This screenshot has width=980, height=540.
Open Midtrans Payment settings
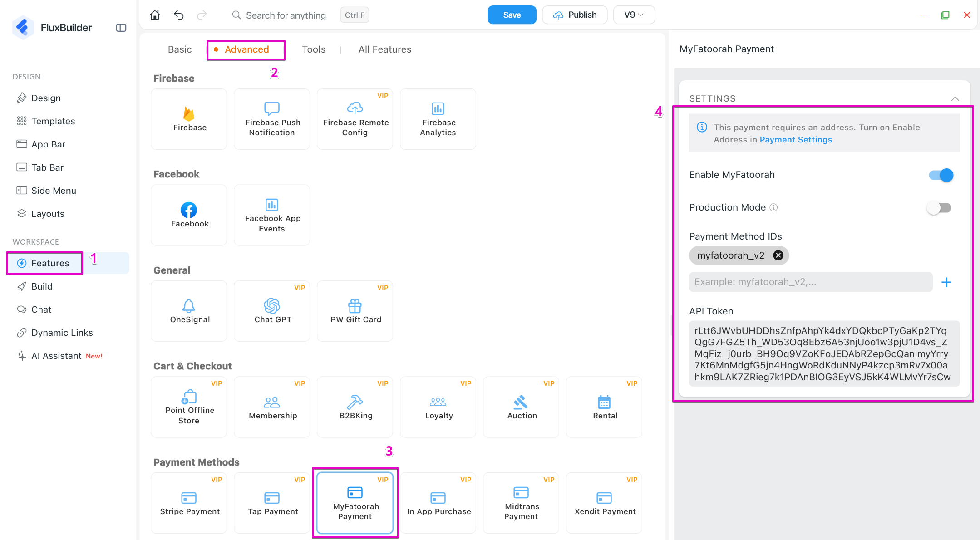click(521, 503)
